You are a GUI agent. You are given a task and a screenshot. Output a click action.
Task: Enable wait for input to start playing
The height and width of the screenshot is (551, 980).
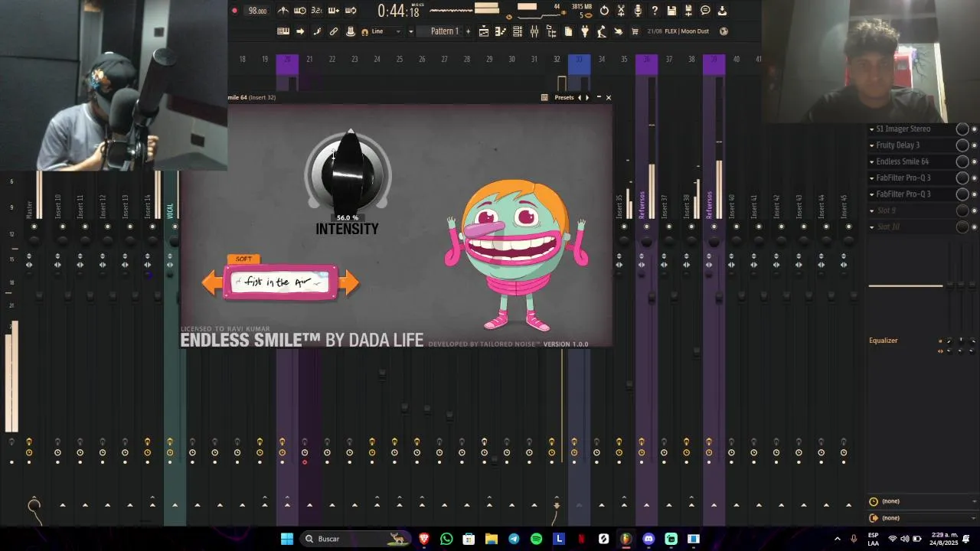click(300, 11)
